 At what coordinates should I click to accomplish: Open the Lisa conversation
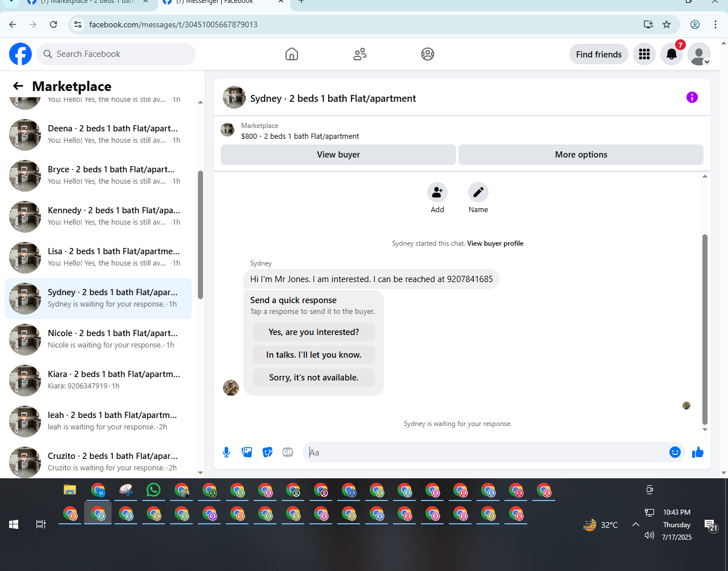tap(98, 258)
